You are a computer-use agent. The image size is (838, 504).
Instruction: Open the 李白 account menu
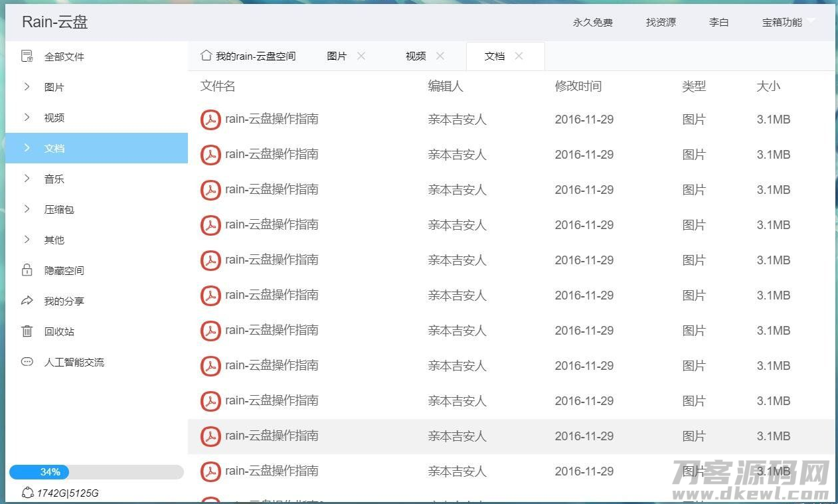pyautogui.click(x=718, y=22)
